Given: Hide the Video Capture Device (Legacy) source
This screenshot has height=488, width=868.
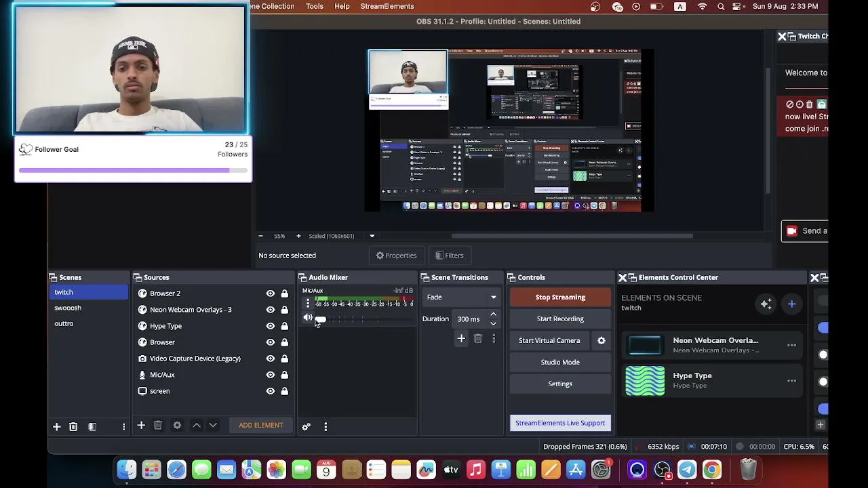Looking at the screenshot, I should pos(271,359).
